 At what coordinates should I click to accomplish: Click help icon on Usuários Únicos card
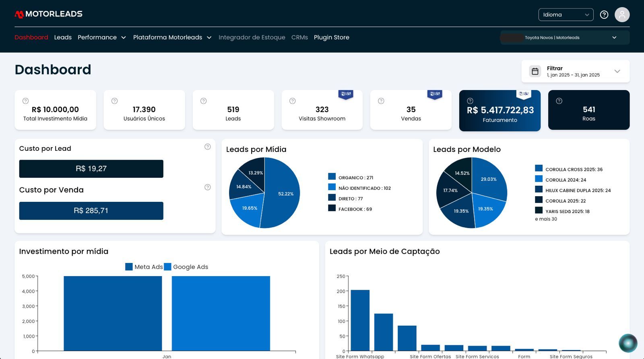tap(114, 101)
